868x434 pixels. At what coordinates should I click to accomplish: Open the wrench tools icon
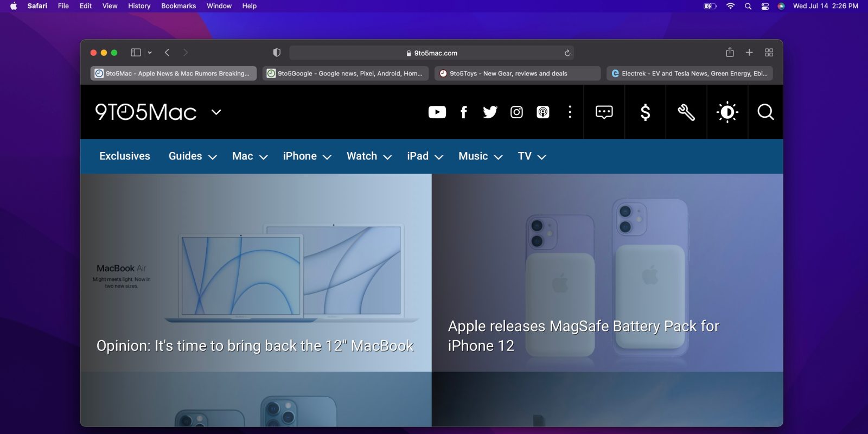click(686, 112)
